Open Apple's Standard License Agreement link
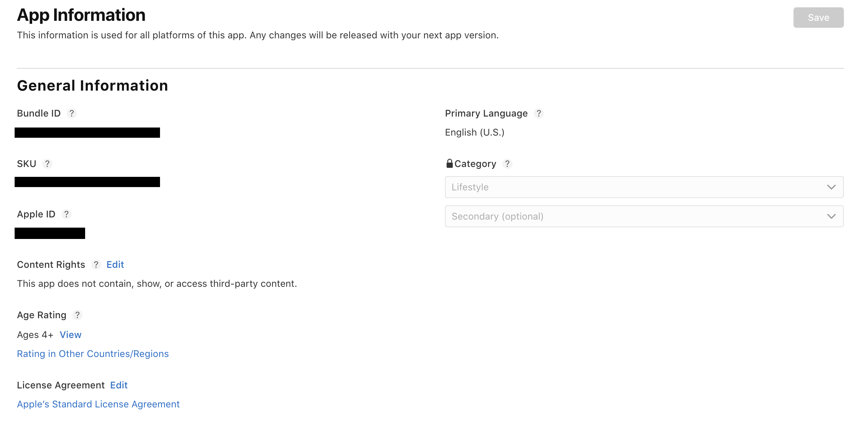Viewport: 868px width, 437px height. pos(98,404)
